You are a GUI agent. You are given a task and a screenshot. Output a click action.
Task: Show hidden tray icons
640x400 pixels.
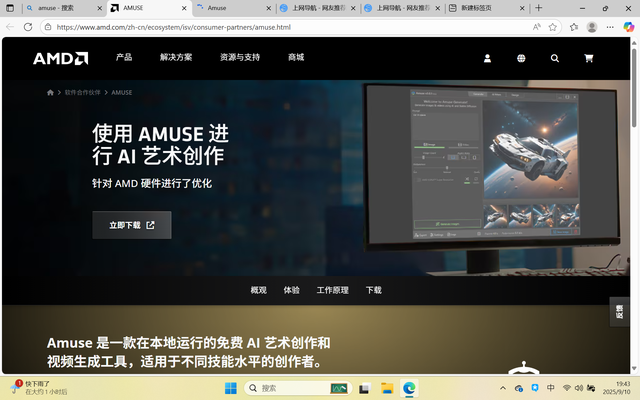[x=503, y=388]
